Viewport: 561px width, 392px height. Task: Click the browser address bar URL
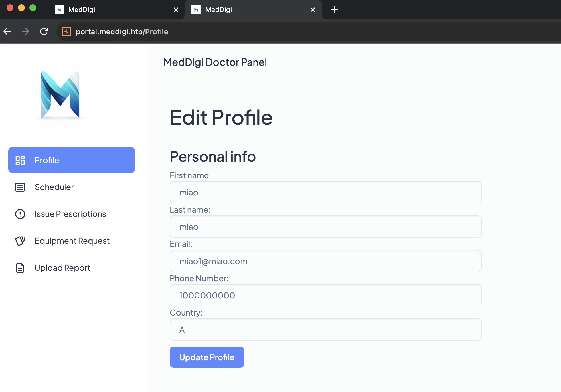click(x=122, y=31)
